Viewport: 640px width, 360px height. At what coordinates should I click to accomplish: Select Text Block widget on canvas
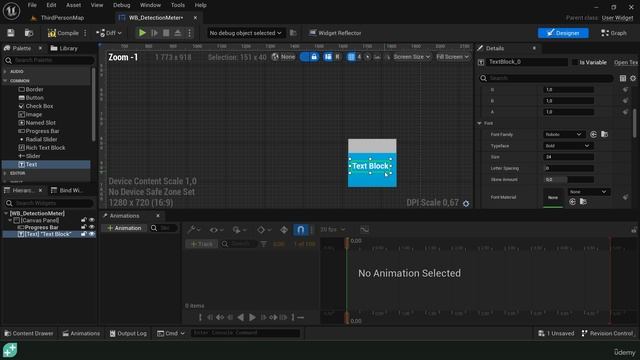370,166
